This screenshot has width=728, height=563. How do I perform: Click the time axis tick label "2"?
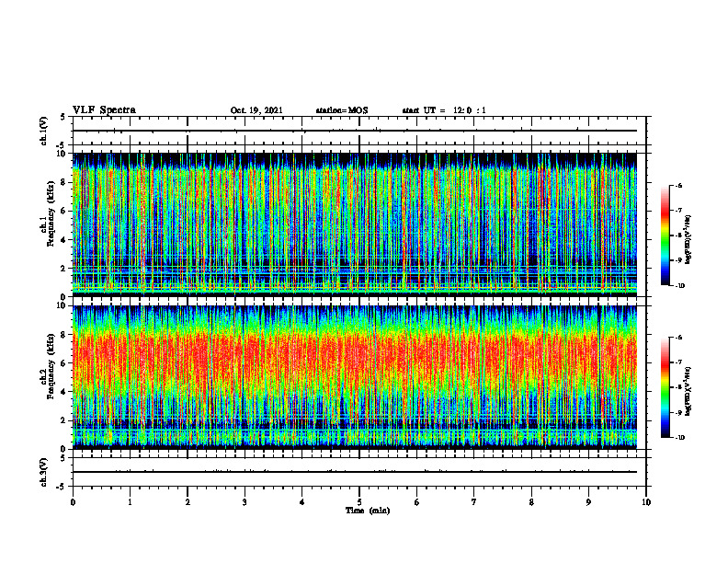188,502
